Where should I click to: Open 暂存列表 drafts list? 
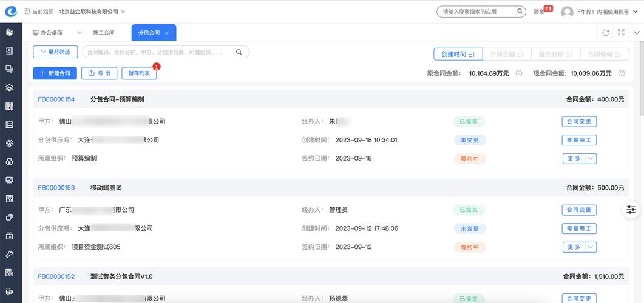pyautogui.click(x=139, y=73)
